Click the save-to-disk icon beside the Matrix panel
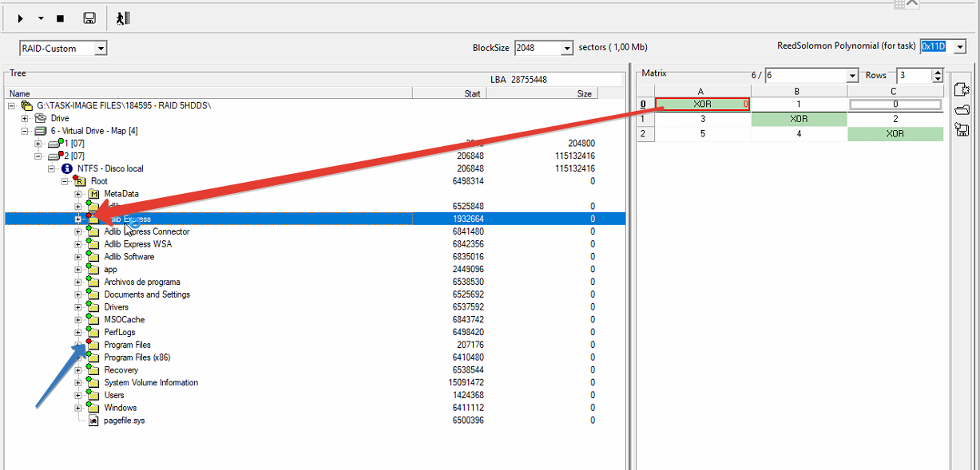980x470 pixels. 962,130
